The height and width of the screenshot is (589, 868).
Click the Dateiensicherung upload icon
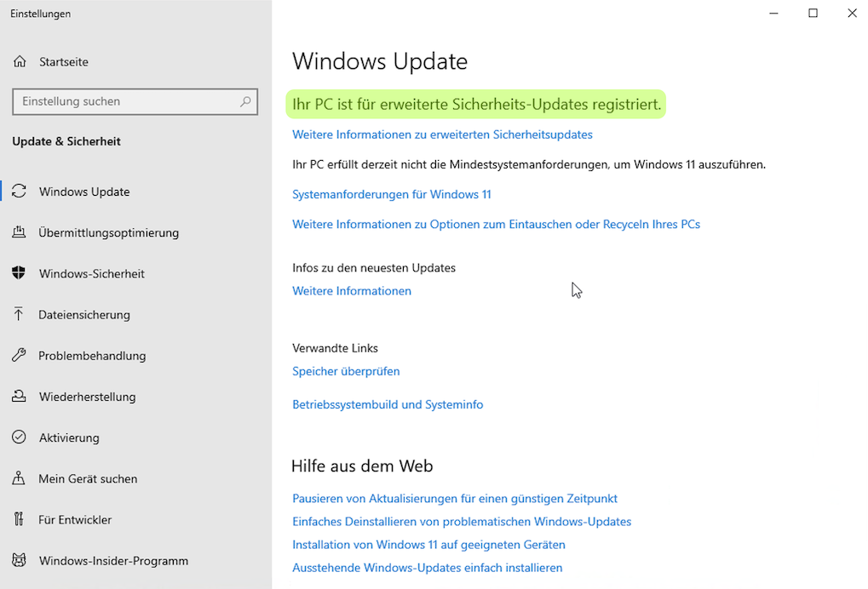click(x=19, y=314)
